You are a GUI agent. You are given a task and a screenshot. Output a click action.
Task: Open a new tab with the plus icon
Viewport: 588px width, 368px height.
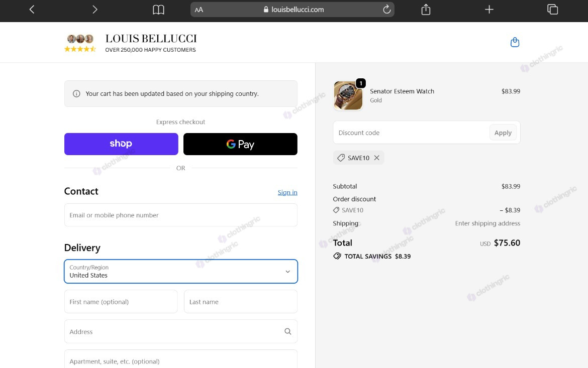pyautogui.click(x=489, y=10)
